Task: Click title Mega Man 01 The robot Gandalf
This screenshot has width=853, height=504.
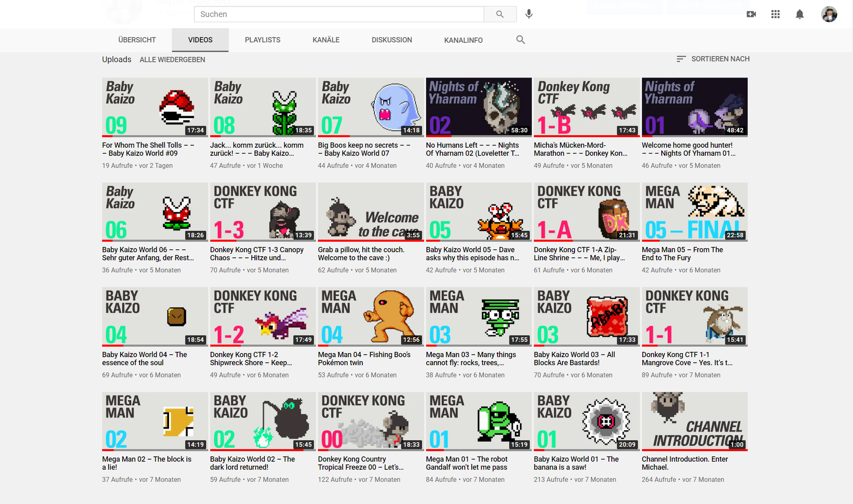Action: tap(467, 463)
